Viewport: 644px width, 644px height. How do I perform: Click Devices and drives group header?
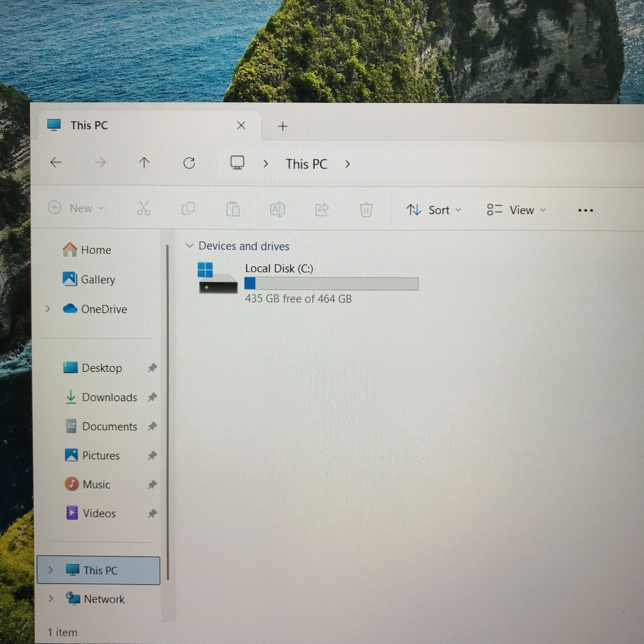coord(244,246)
